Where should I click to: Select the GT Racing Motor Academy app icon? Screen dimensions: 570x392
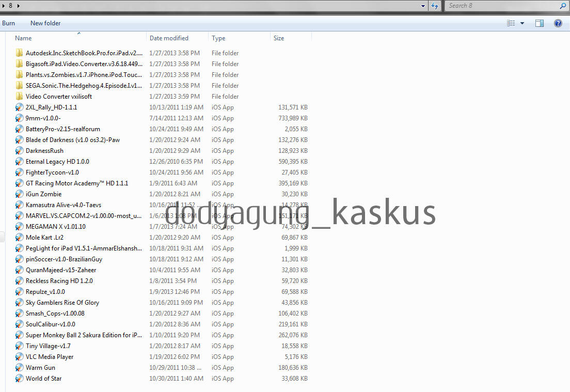pyautogui.click(x=19, y=183)
